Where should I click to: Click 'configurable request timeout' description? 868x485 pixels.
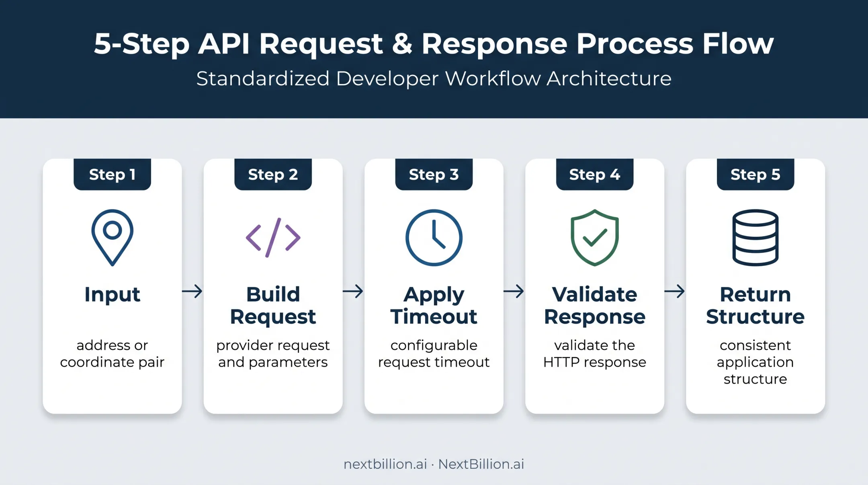(434, 353)
